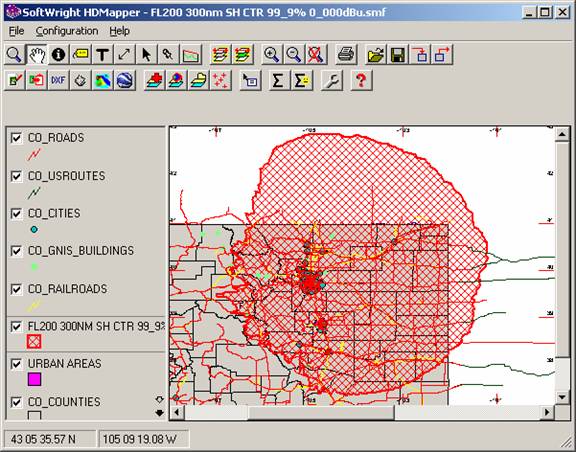The height and width of the screenshot is (452, 576).
Task: Select the text T tool
Action: [x=102, y=55]
